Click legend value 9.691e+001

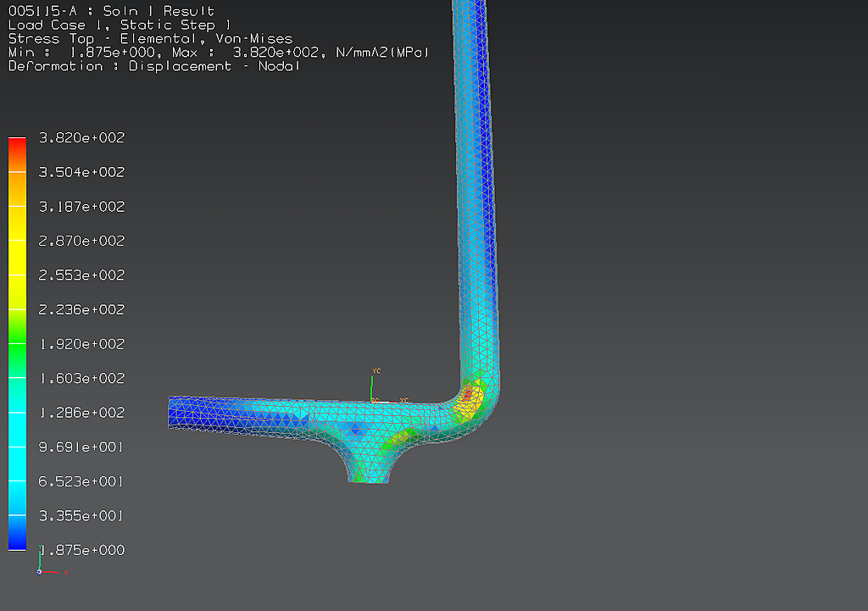(81, 447)
